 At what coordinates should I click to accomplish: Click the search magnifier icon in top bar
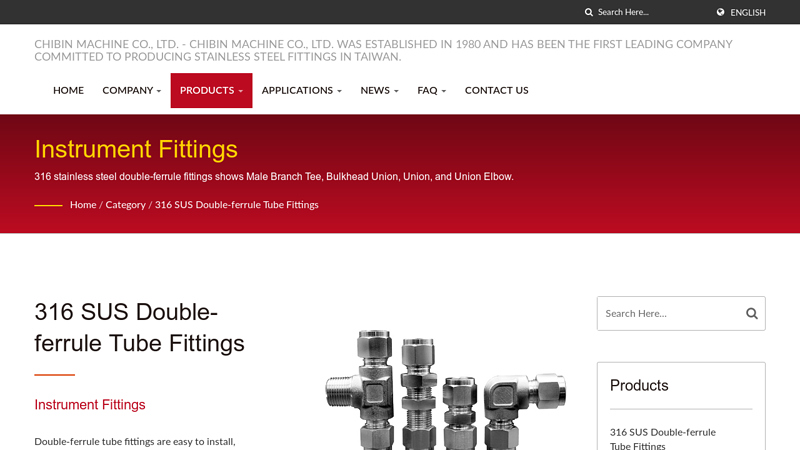(x=588, y=12)
